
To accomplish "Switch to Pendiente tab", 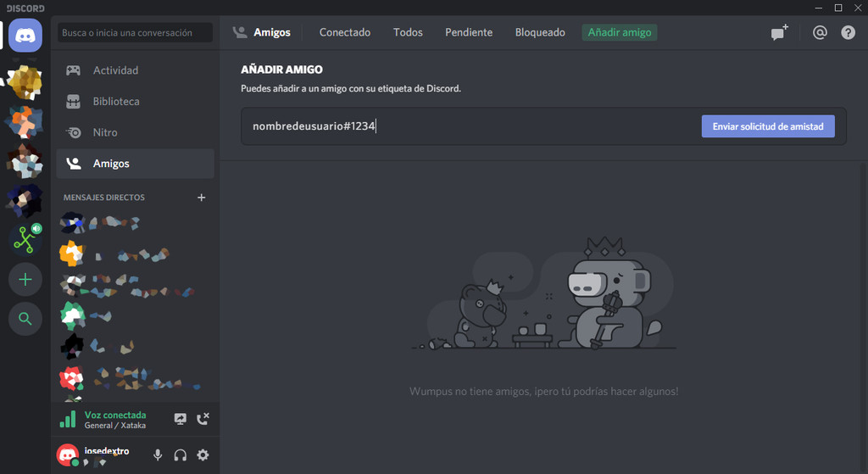I will point(469,33).
